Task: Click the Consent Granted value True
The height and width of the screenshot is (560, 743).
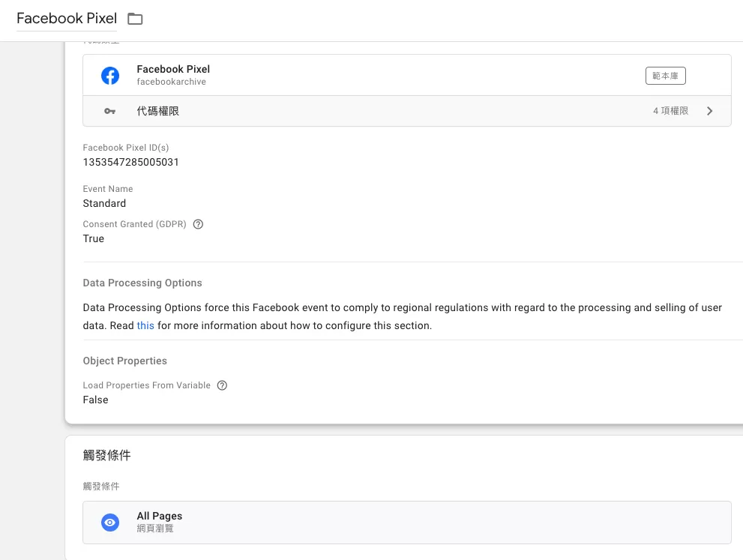Action: (94, 238)
